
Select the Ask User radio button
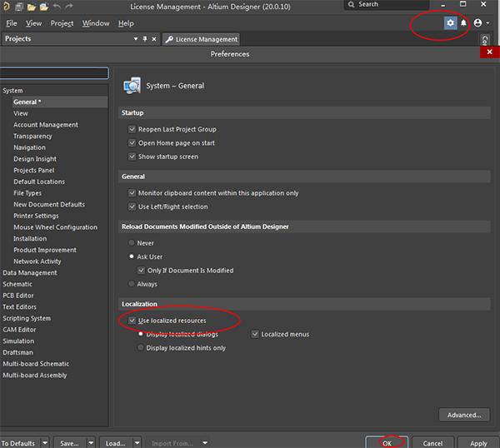(131, 256)
